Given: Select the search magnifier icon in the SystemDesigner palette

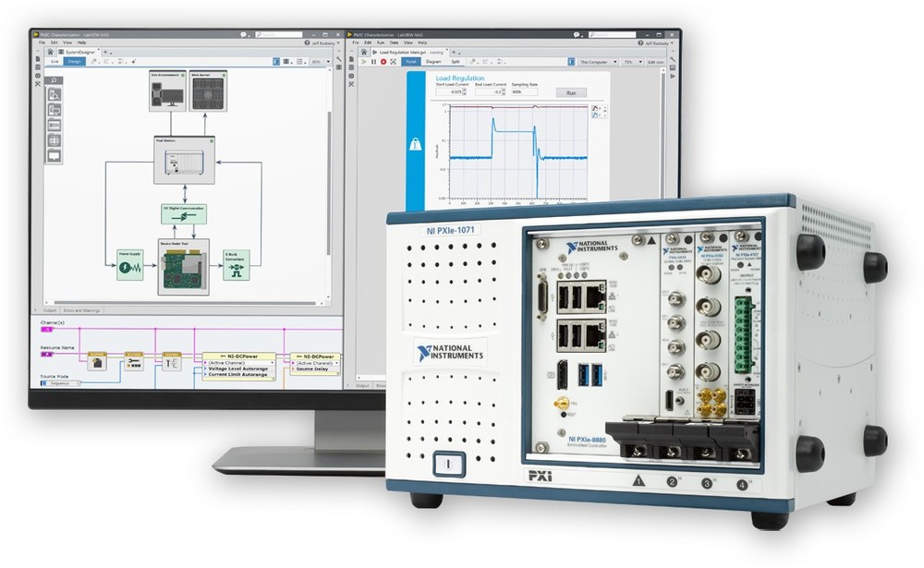Looking at the screenshot, I should click(x=53, y=80).
